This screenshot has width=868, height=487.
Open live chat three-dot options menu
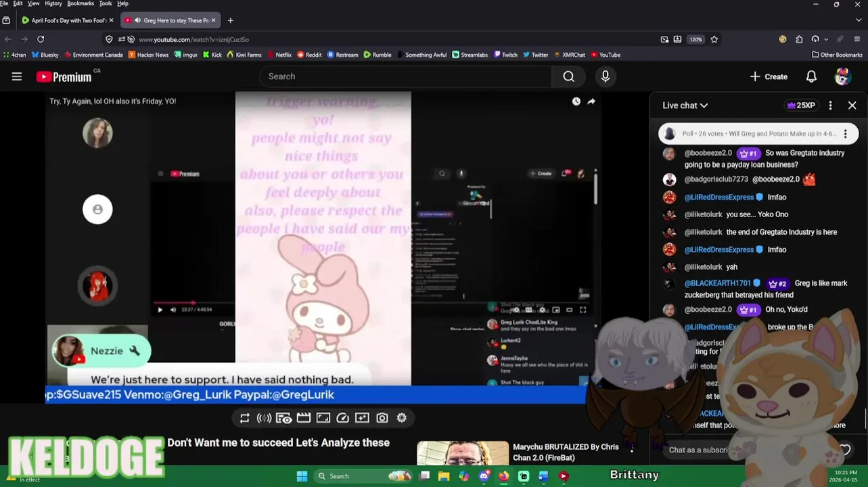[x=830, y=106]
